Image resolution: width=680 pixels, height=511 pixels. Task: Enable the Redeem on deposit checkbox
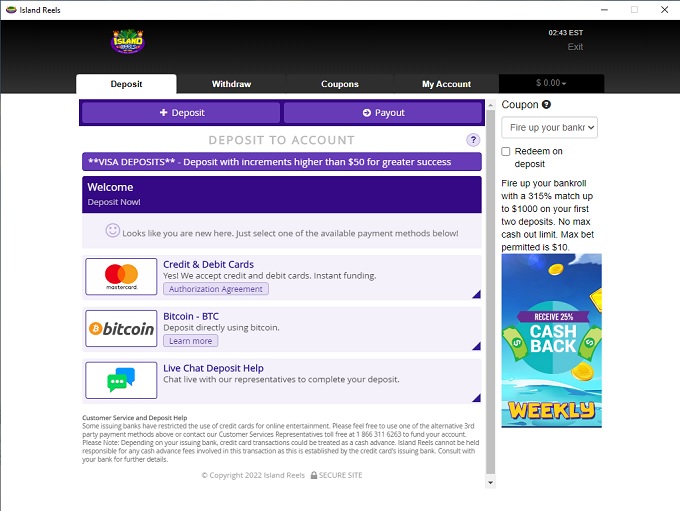point(506,151)
